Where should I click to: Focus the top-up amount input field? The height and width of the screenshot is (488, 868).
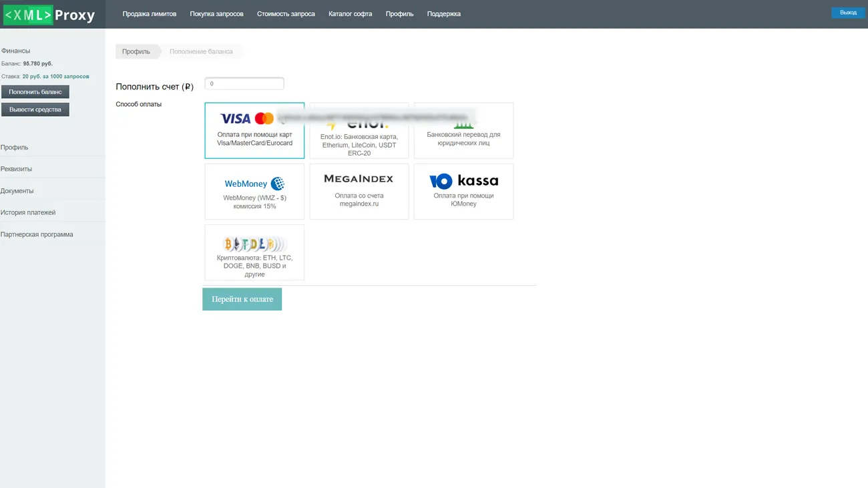pyautogui.click(x=244, y=84)
